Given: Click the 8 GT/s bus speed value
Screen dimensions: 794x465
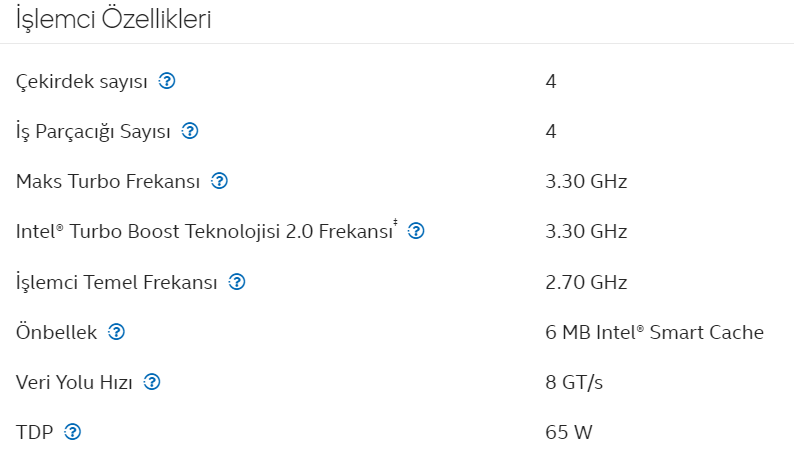Looking at the screenshot, I should [x=574, y=382].
